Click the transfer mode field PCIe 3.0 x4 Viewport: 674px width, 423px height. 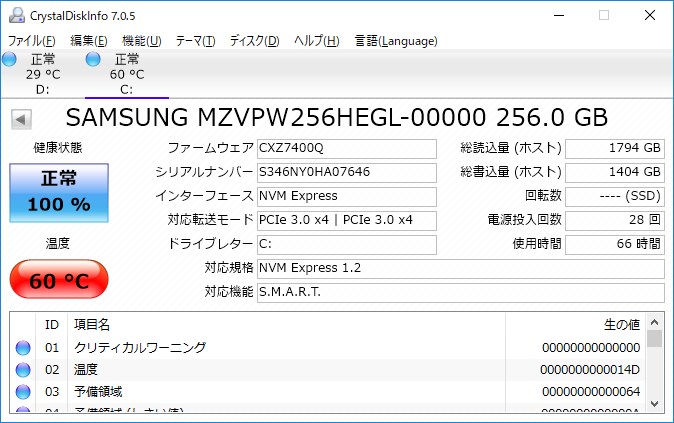click(347, 221)
